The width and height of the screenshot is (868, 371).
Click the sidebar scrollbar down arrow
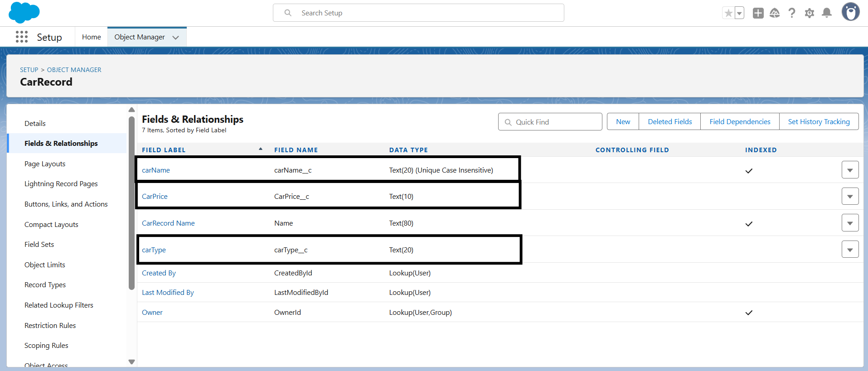[131, 361]
